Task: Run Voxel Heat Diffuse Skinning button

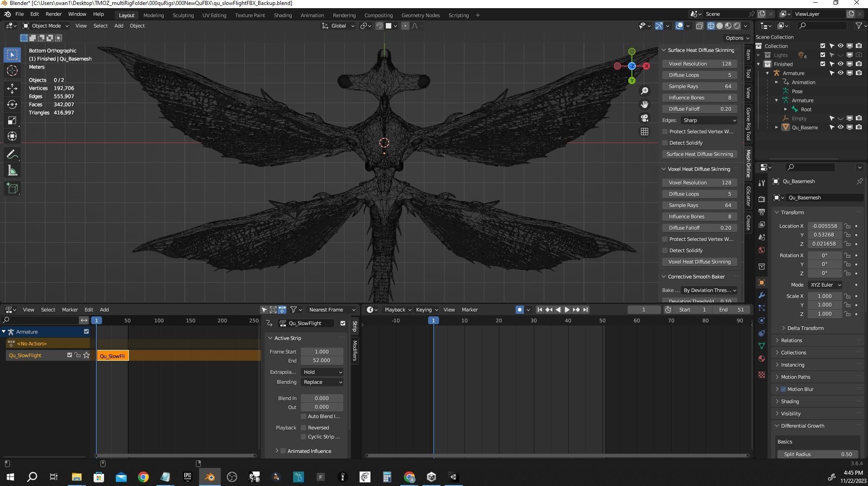Action: tap(700, 262)
